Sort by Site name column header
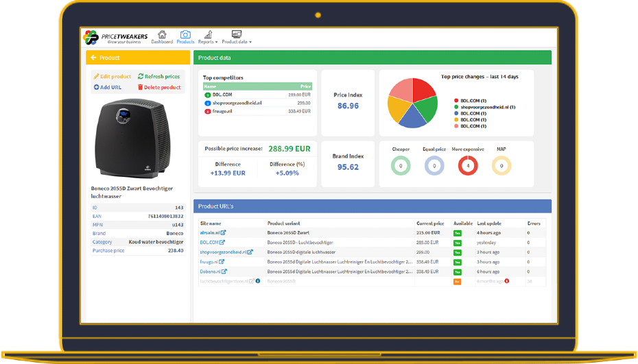The image size is (638, 364). pos(211,223)
